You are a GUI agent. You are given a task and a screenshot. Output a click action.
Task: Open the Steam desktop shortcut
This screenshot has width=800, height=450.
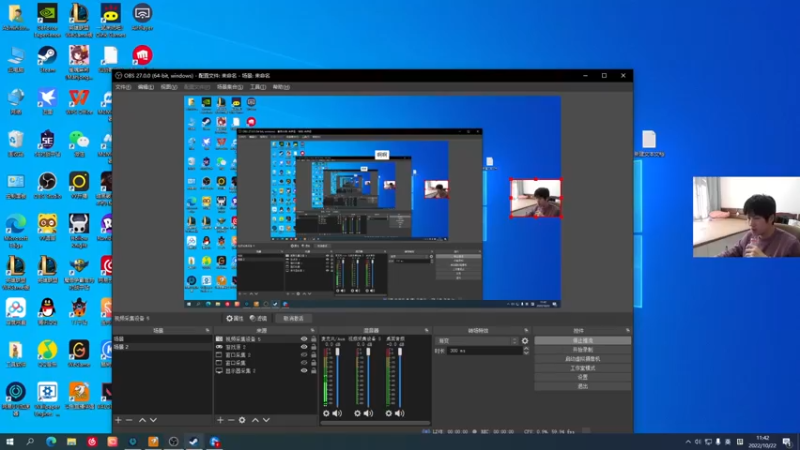coord(47,57)
